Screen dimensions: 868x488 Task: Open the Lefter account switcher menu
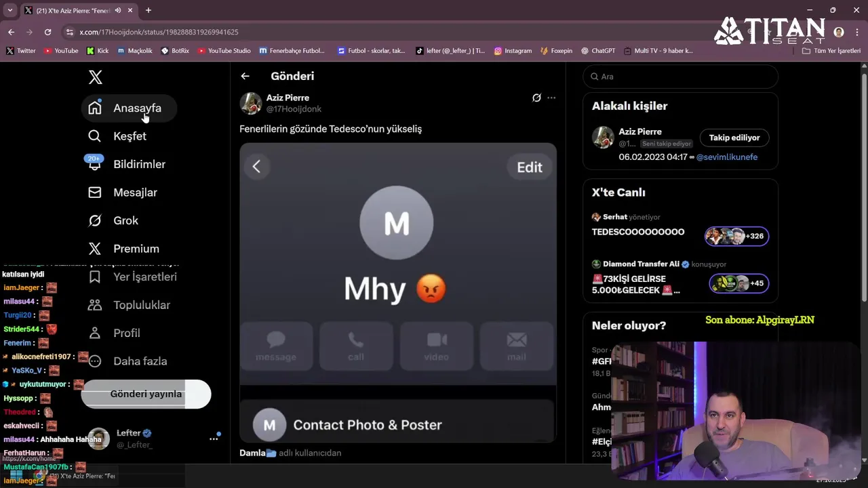tap(153, 439)
